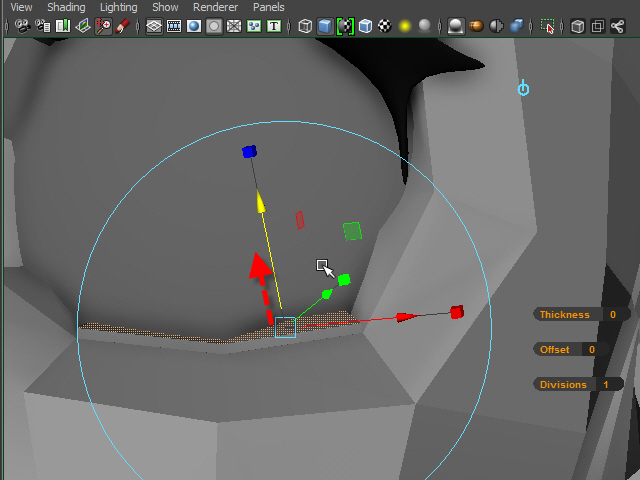Toggle the Film Gate icon
The height and width of the screenshot is (480, 640).
pyautogui.click(x=174, y=27)
